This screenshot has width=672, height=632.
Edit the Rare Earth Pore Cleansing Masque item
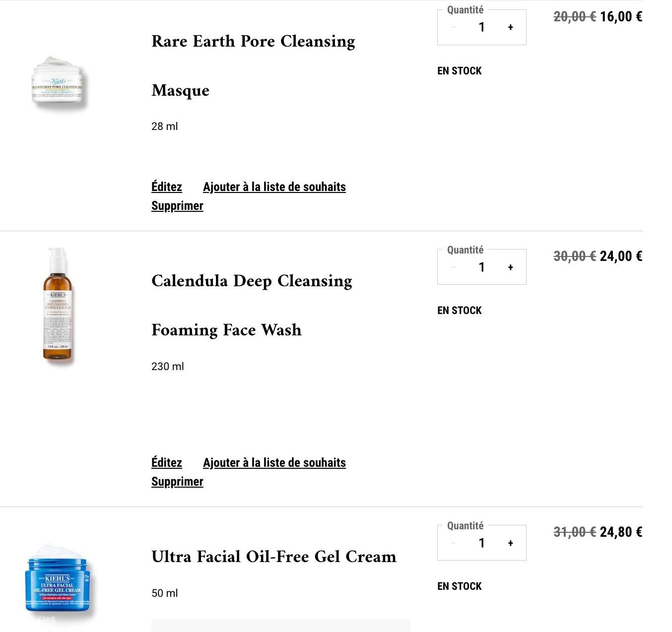coord(167,187)
